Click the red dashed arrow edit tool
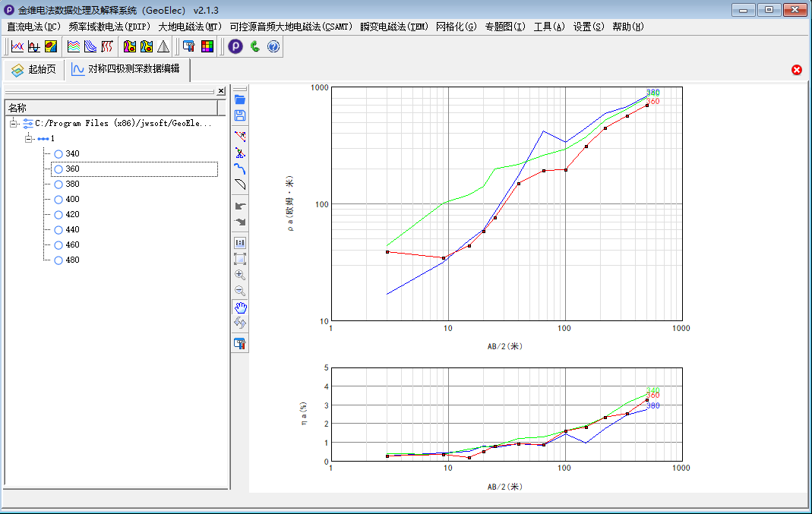 pyautogui.click(x=240, y=137)
